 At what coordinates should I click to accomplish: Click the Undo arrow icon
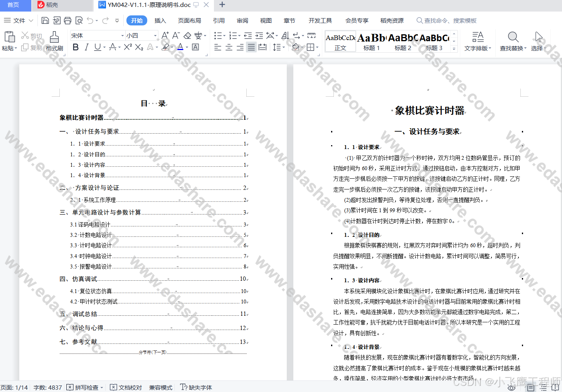click(90, 20)
